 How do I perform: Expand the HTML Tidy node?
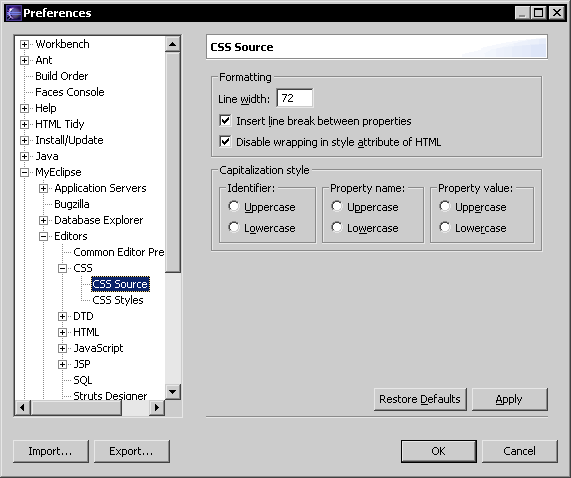pos(24,125)
